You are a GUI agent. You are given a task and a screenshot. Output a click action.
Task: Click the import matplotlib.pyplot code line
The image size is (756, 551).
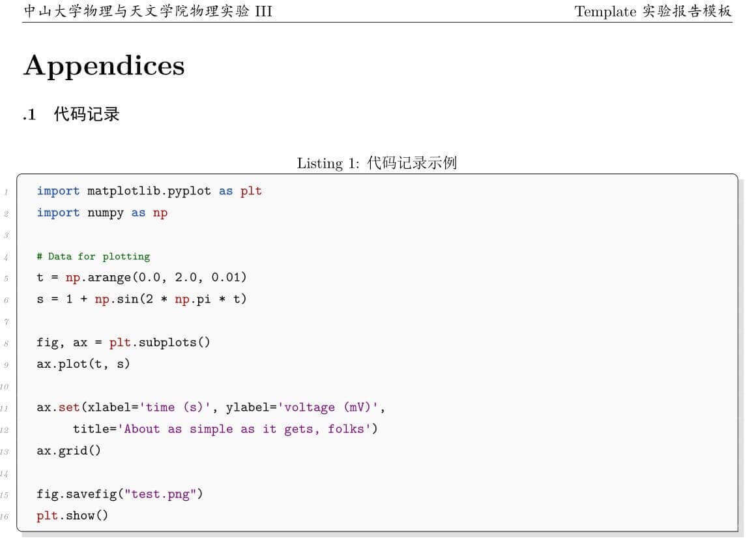coord(149,192)
